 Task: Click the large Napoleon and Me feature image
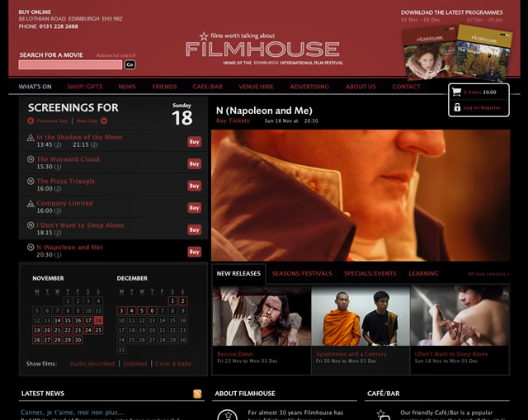pyautogui.click(x=361, y=196)
